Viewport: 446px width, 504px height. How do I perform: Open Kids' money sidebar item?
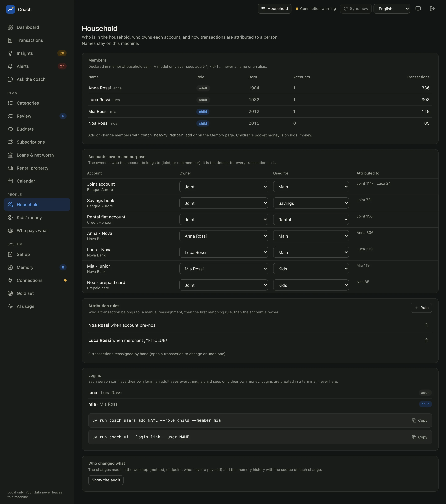pyautogui.click(x=37, y=218)
